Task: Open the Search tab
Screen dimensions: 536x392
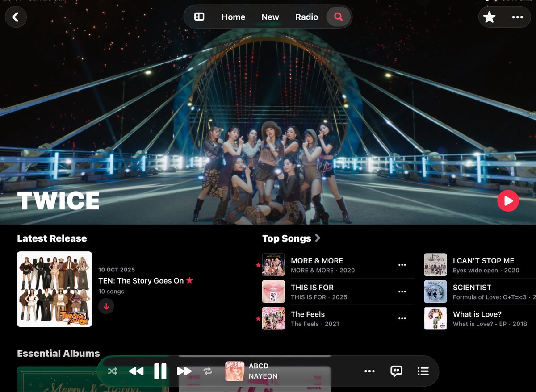Action: (x=339, y=17)
